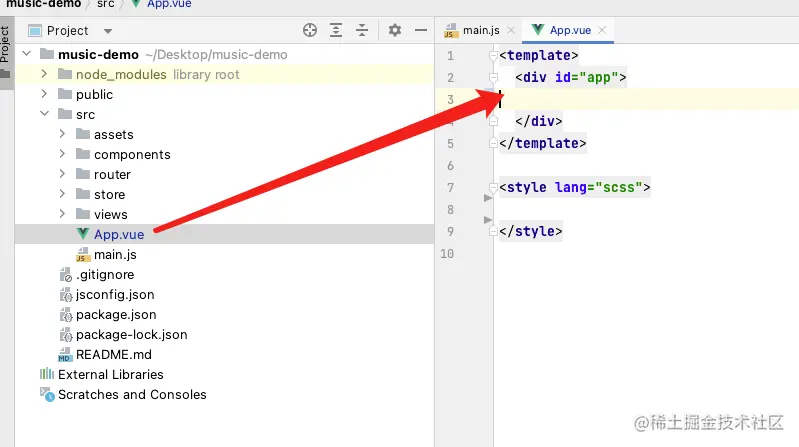The image size is (799, 447).
Task: Click the store folder icon
Action: (83, 194)
